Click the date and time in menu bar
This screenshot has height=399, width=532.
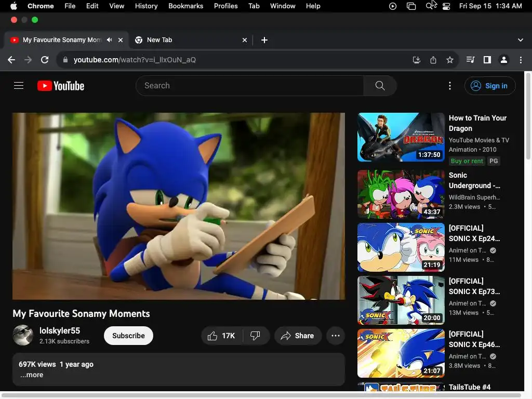pyautogui.click(x=490, y=6)
